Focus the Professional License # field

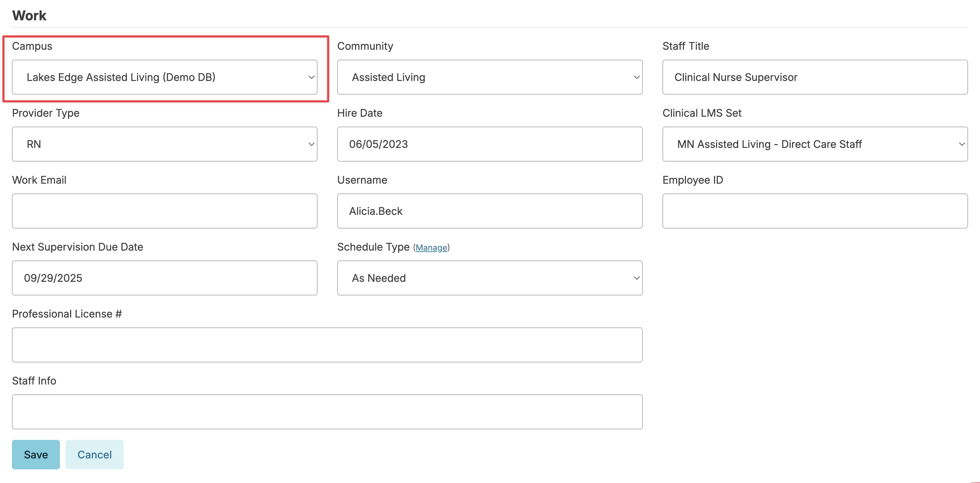pos(327,345)
